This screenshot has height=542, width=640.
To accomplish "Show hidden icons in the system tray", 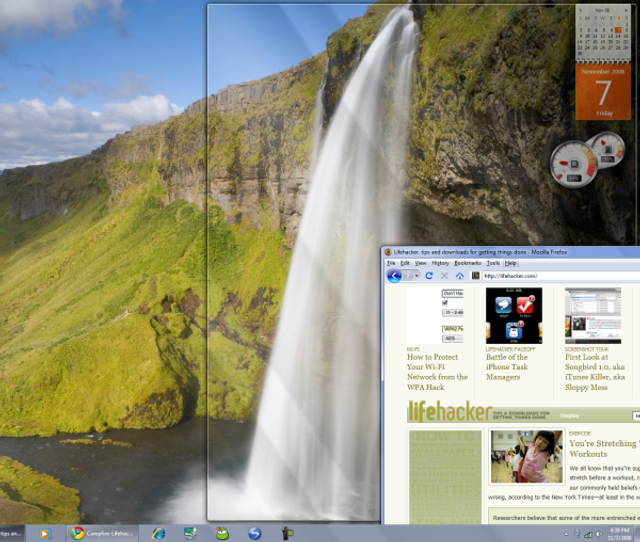I will pyautogui.click(x=566, y=534).
